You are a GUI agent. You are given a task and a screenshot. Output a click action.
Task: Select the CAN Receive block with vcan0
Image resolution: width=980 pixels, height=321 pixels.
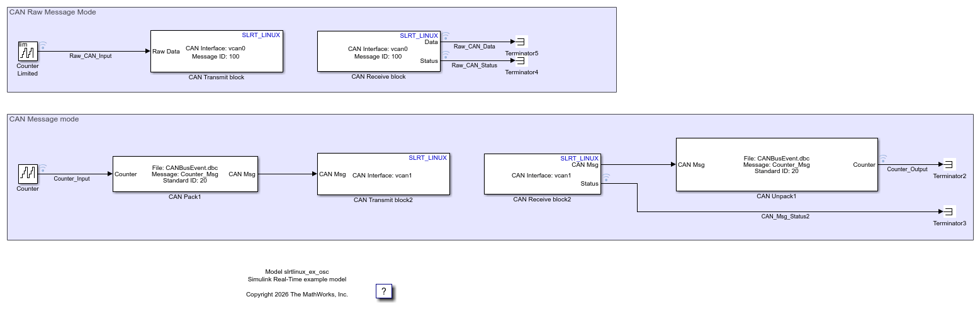tap(378, 51)
